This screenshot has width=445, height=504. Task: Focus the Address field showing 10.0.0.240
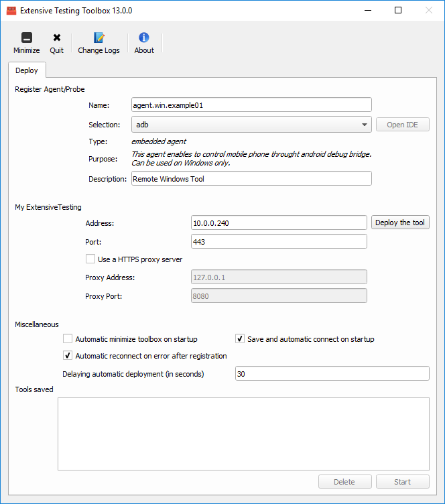pyautogui.click(x=279, y=223)
